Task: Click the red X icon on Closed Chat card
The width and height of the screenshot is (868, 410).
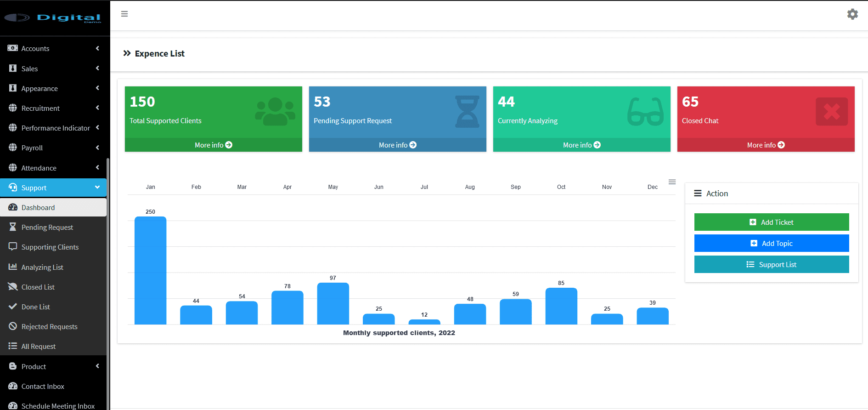Action: point(831,112)
